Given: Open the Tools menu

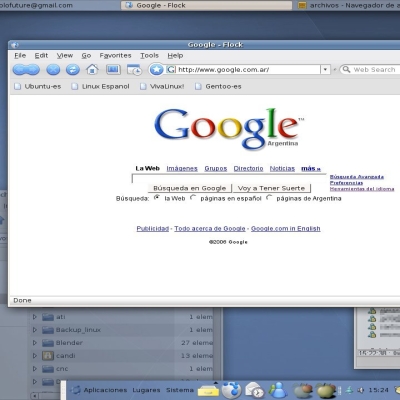Looking at the screenshot, I should point(149,55).
